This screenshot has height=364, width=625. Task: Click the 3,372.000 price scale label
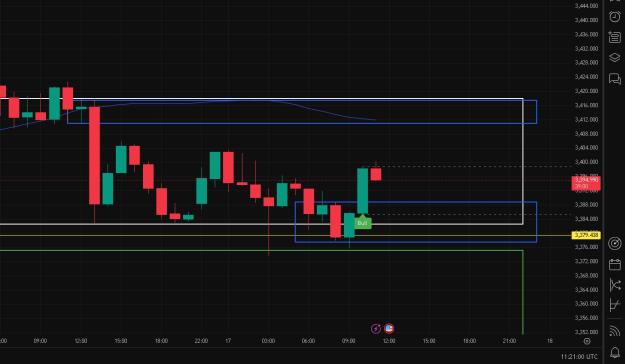tap(586, 261)
